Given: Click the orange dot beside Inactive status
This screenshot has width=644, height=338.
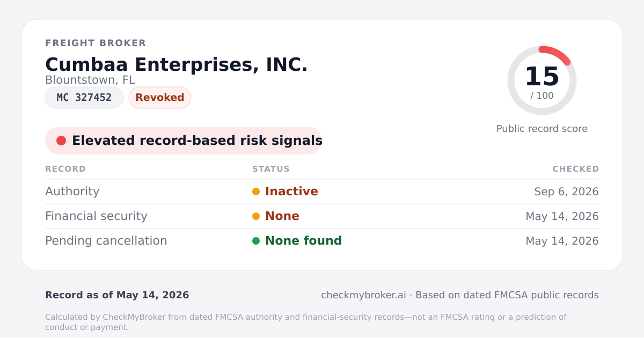Looking at the screenshot, I should (256, 192).
